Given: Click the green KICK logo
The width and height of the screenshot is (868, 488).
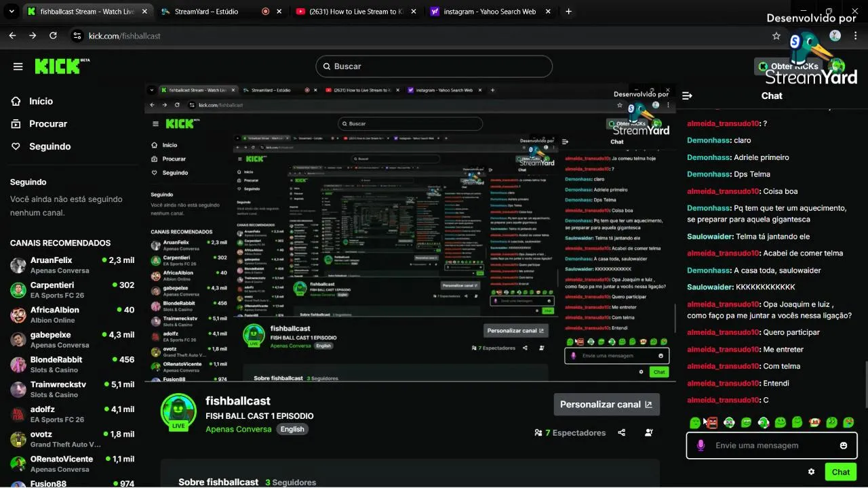Looking at the screenshot, I should pyautogui.click(x=62, y=66).
